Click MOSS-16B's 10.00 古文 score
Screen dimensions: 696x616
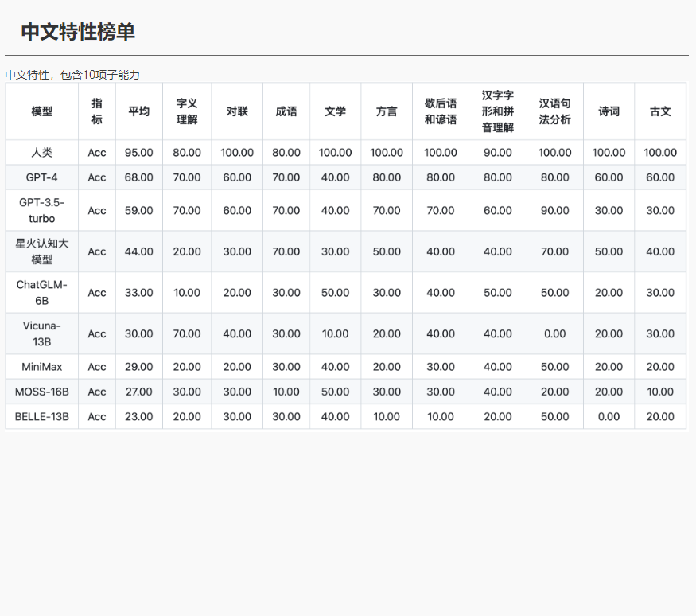tap(660, 392)
